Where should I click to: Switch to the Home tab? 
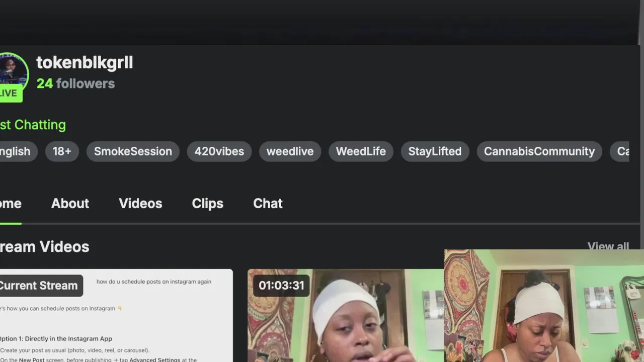point(11,204)
